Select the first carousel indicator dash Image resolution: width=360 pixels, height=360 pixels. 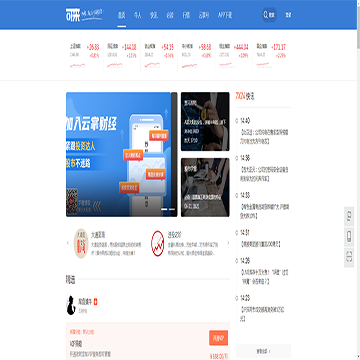point(164,209)
